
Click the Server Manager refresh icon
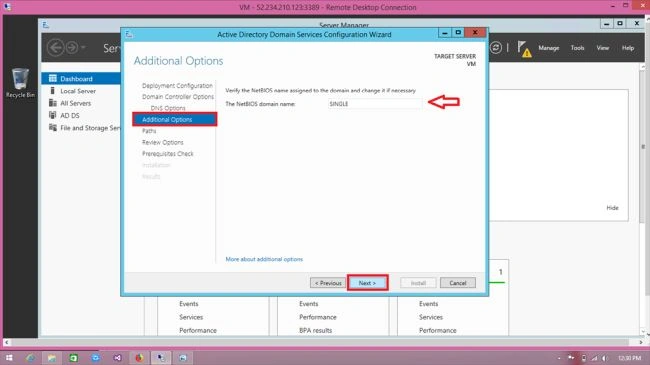(x=496, y=48)
